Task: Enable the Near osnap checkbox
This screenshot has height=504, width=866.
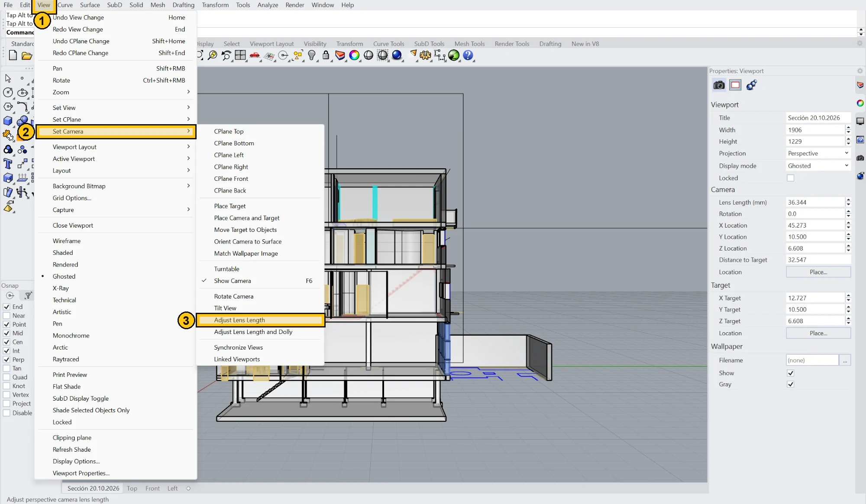Action: click(6, 315)
